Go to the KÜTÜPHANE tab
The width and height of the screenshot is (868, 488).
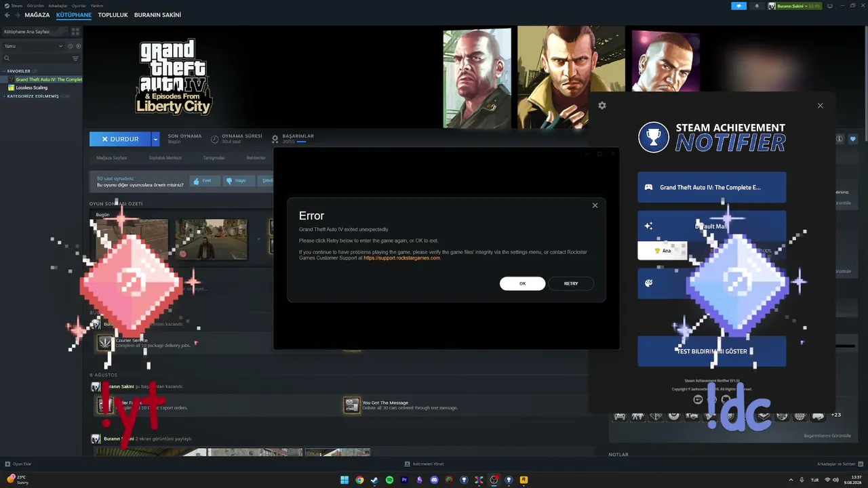tap(74, 15)
